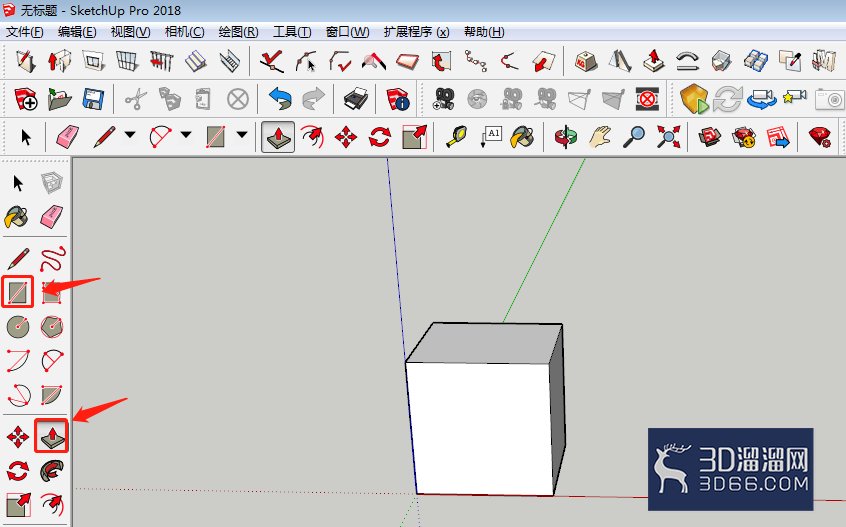846x527 pixels.
Task: Select the Rectangle tool in top toolbar
Action: (215, 137)
